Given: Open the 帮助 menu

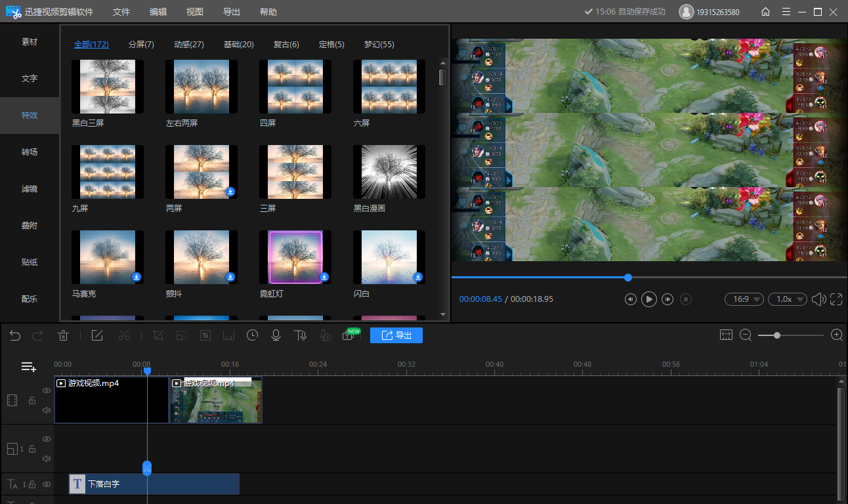Looking at the screenshot, I should pos(268,12).
